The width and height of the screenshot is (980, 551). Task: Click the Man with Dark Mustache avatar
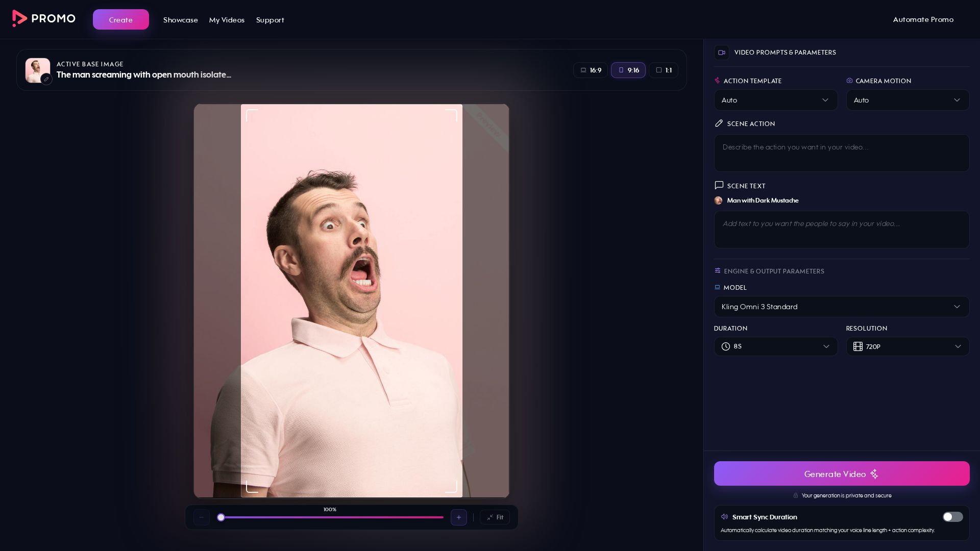718,201
